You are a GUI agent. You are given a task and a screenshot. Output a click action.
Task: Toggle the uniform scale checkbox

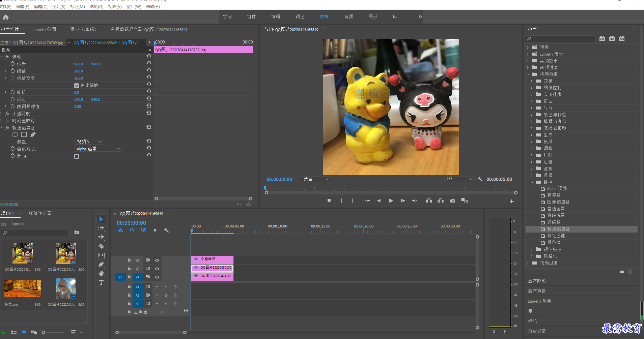(77, 86)
